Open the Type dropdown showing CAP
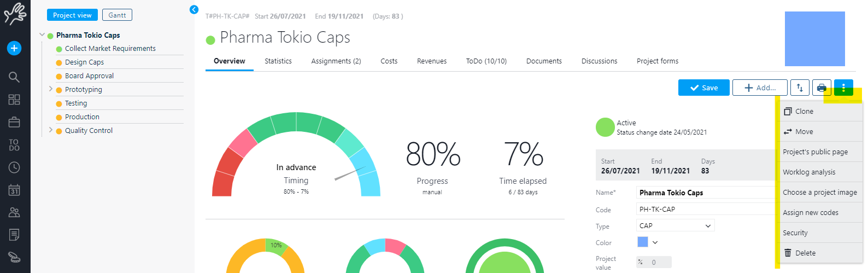 click(x=675, y=226)
